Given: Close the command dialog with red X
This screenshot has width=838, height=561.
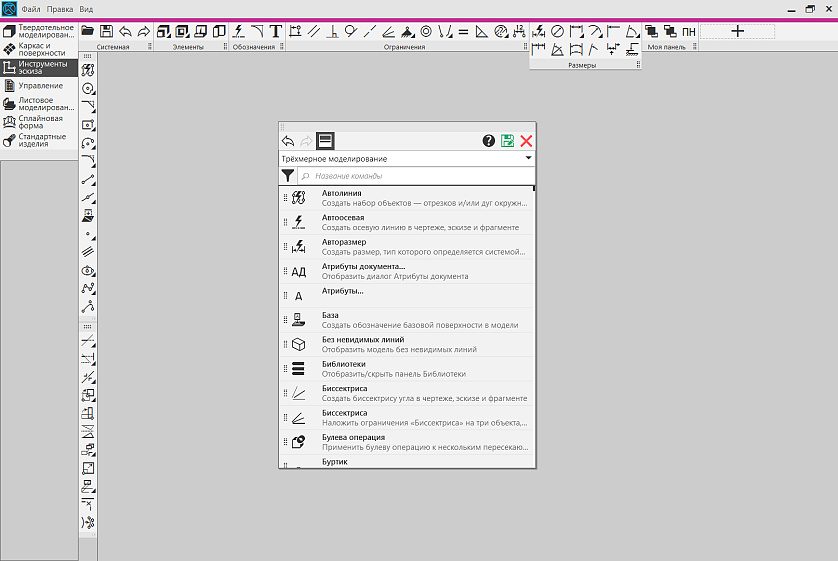Looking at the screenshot, I should pos(526,141).
